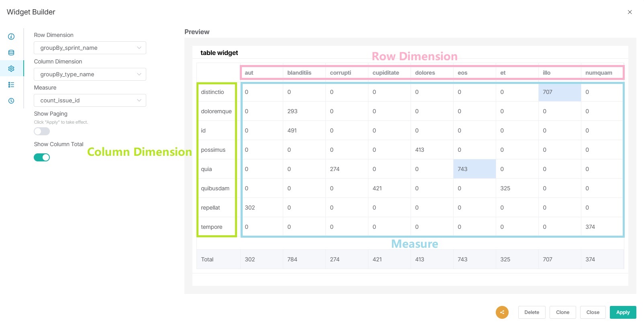
Task: Select the highlighted 707 cell in the table
Action: point(559,92)
